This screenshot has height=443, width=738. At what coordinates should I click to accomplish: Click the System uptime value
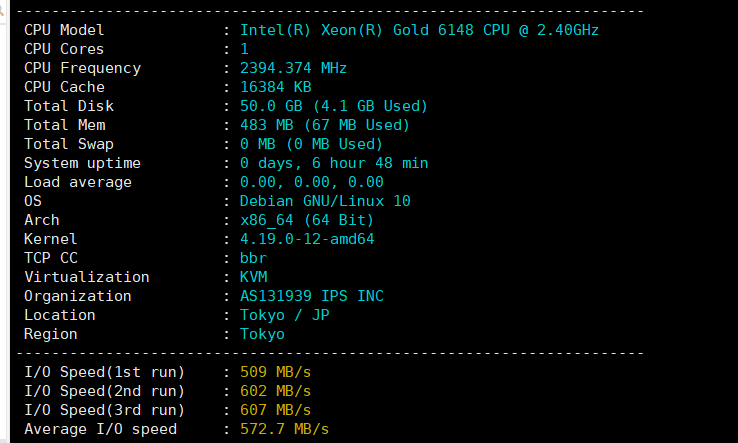[x=334, y=163]
